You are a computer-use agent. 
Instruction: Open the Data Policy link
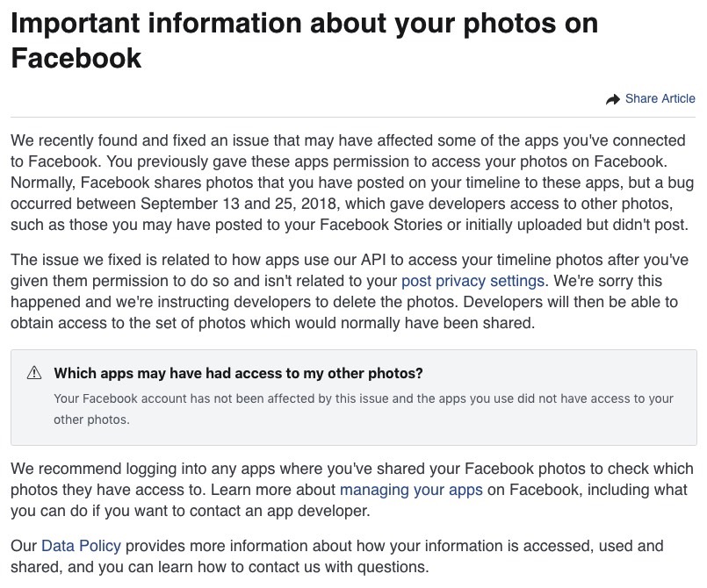[x=81, y=546]
